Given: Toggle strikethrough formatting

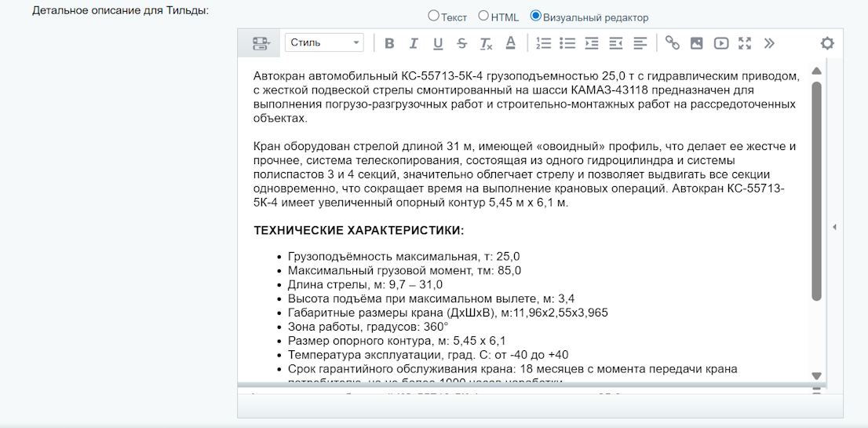Looking at the screenshot, I should (461, 43).
